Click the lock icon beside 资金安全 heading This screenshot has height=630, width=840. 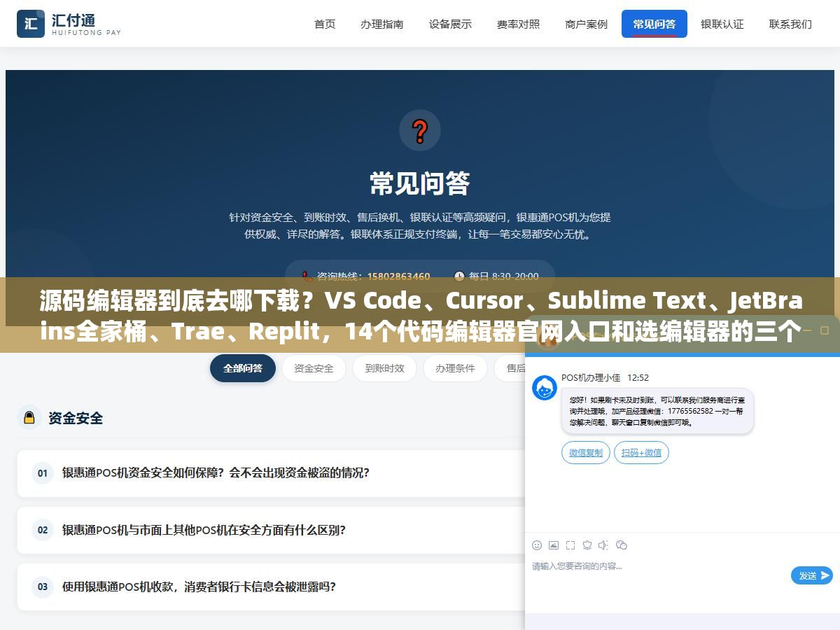click(x=29, y=418)
